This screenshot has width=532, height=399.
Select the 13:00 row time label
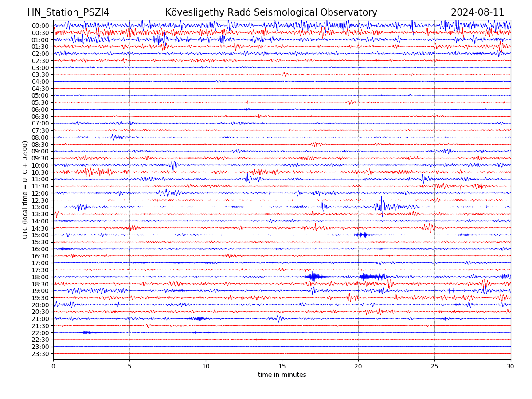[x=40, y=207]
